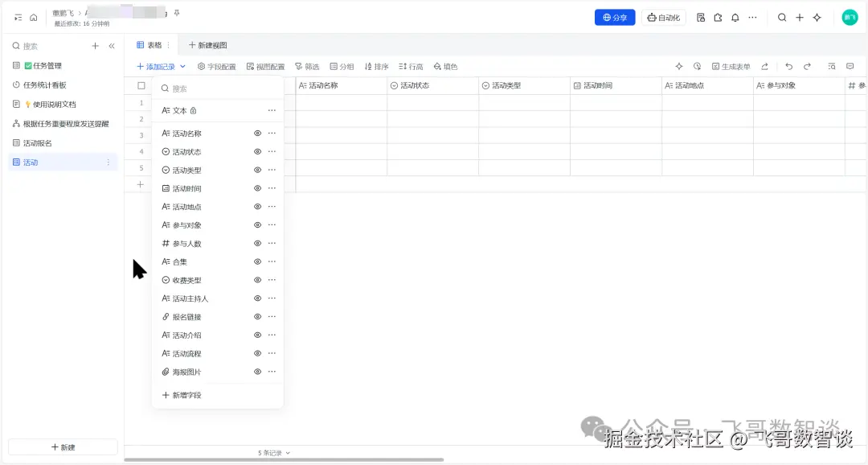Image resolution: width=868 pixels, height=465 pixels.
Task: Open 活动报名 in the sidebar
Action: click(63, 143)
